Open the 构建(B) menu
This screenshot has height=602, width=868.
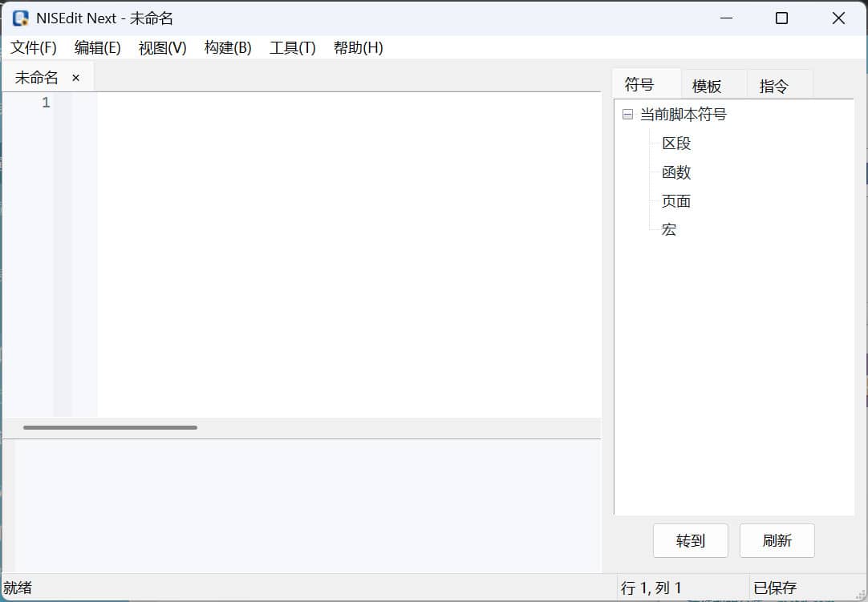point(228,48)
